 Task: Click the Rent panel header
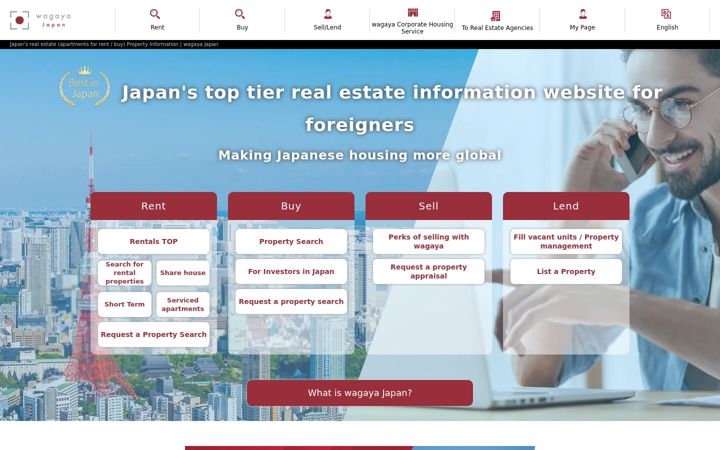[x=153, y=206]
